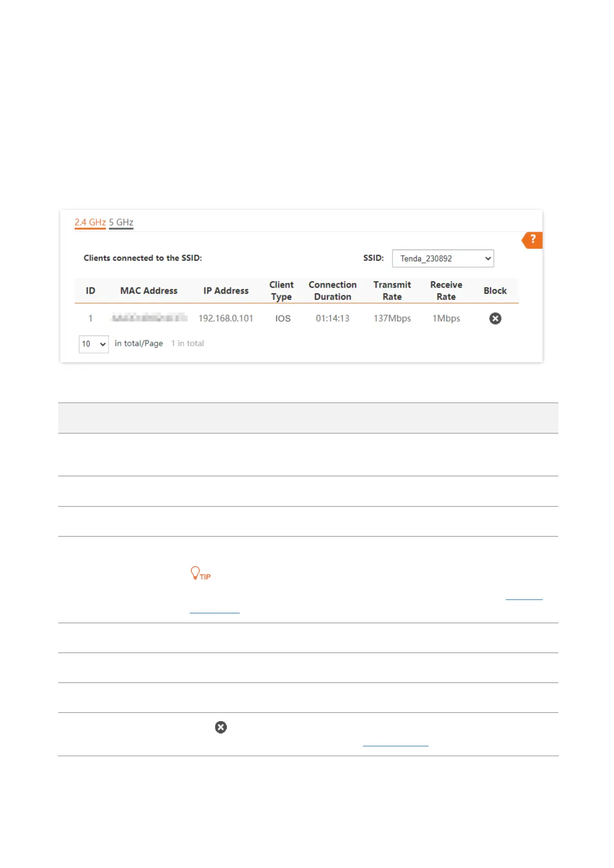This screenshot has height=868, width=614.
Task: Open the orange question mark help icon
Action: [x=533, y=240]
